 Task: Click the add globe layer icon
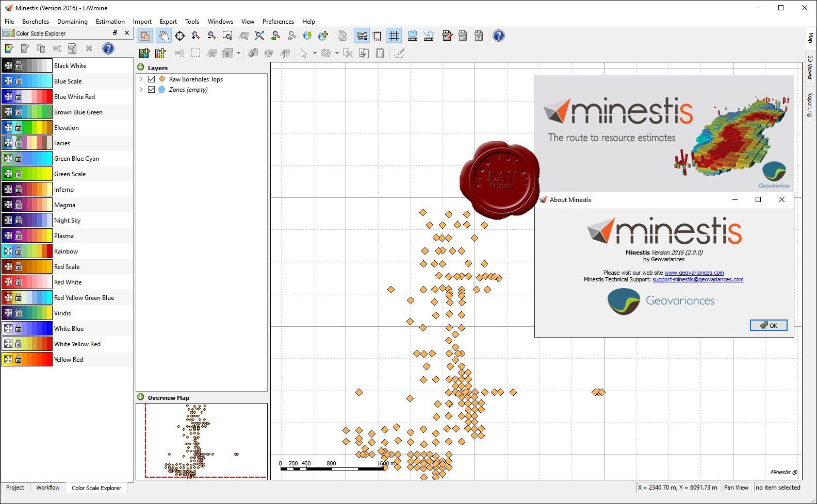pyautogui.click(x=323, y=36)
